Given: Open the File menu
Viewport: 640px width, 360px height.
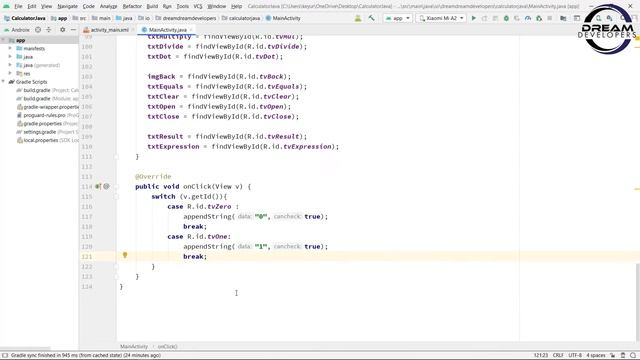Looking at the screenshot, I should tap(18, 7).
